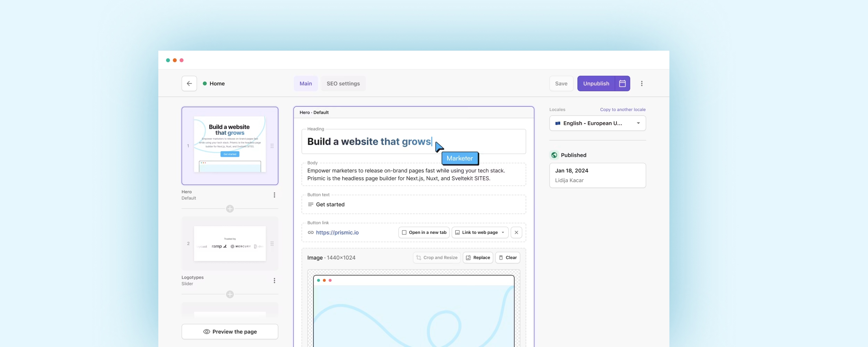Image resolution: width=868 pixels, height=347 pixels.
Task: Click the Hero Default slice label
Action: [189, 195]
